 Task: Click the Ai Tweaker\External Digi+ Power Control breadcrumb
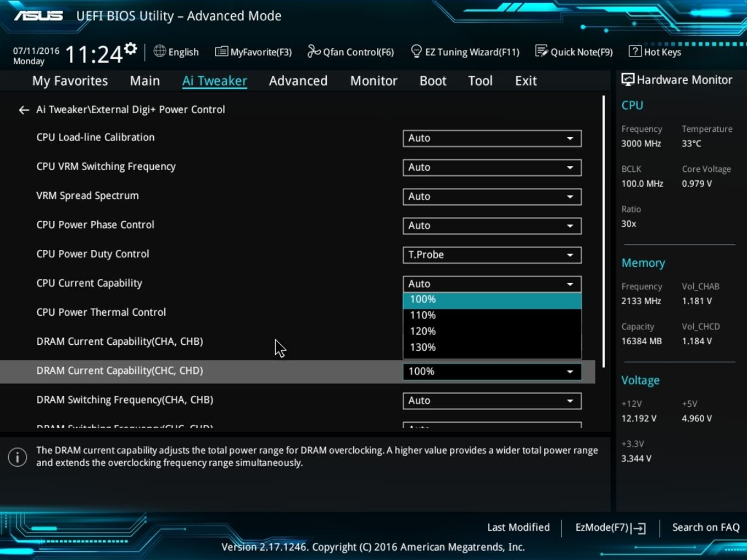click(x=131, y=109)
